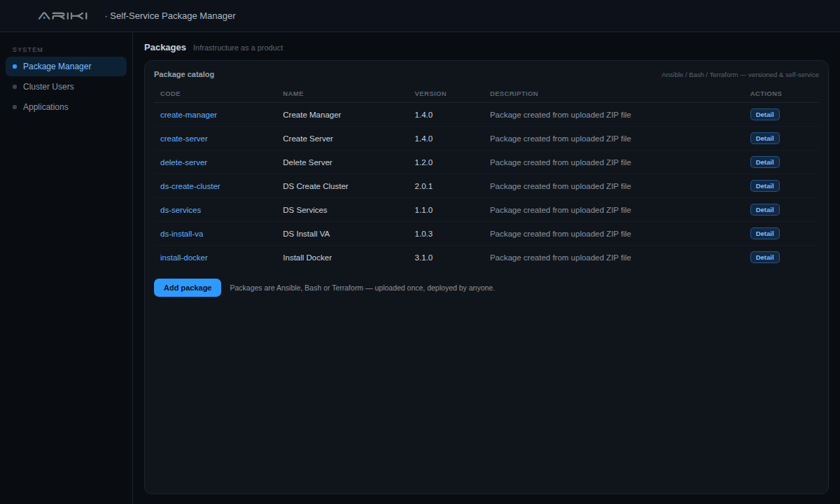Click version 1.1.0 of ds-services
The height and width of the screenshot is (504, 840).
click(x=423, y=210)
